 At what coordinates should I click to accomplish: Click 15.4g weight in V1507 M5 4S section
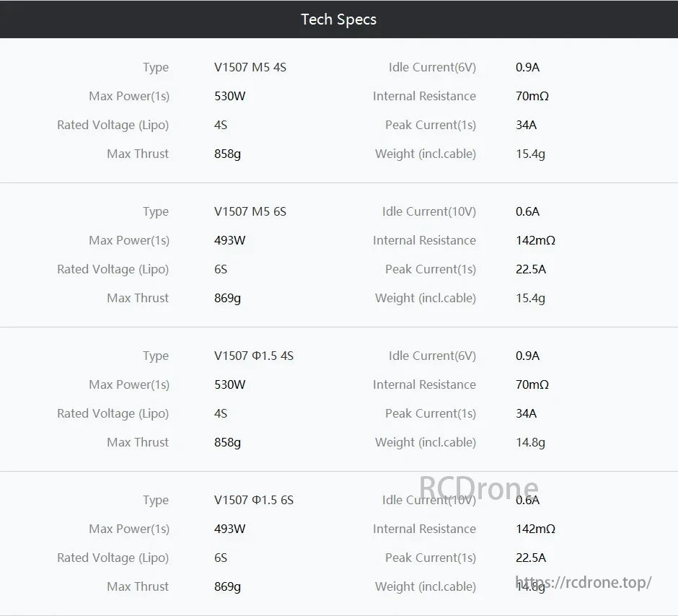pos(530,154)
